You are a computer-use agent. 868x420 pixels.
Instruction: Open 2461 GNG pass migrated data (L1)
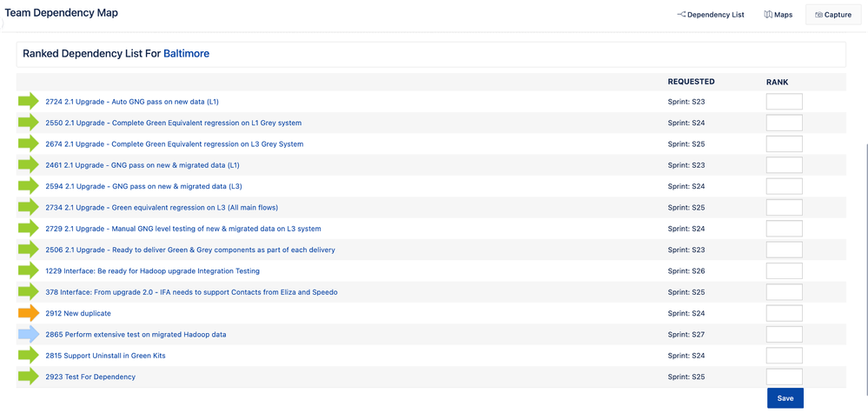tap(142, 165)
